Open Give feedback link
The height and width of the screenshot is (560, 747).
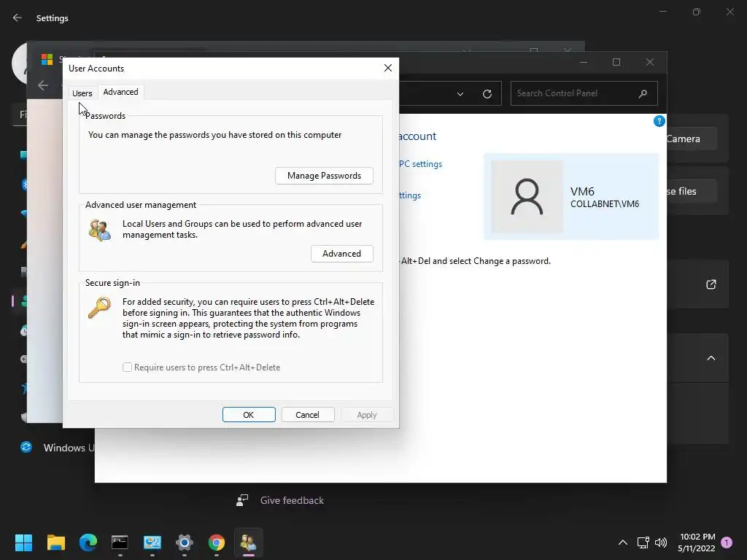(x=292, y=500)
